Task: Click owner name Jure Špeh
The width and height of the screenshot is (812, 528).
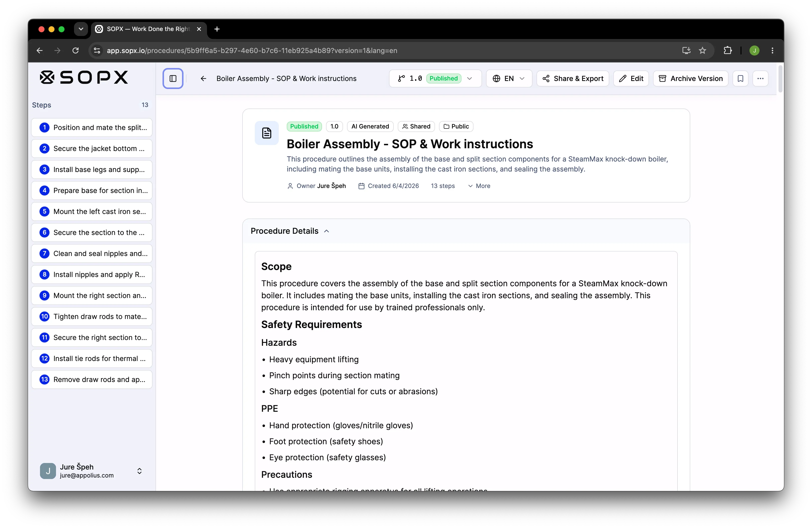Action: tap(331, 186)
